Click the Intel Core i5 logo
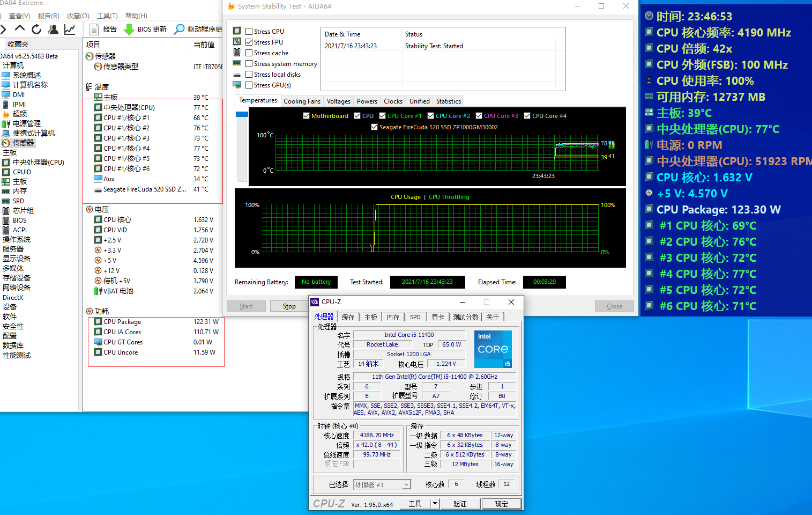Viewport: 812px width, 515px height. click(493, 349)
